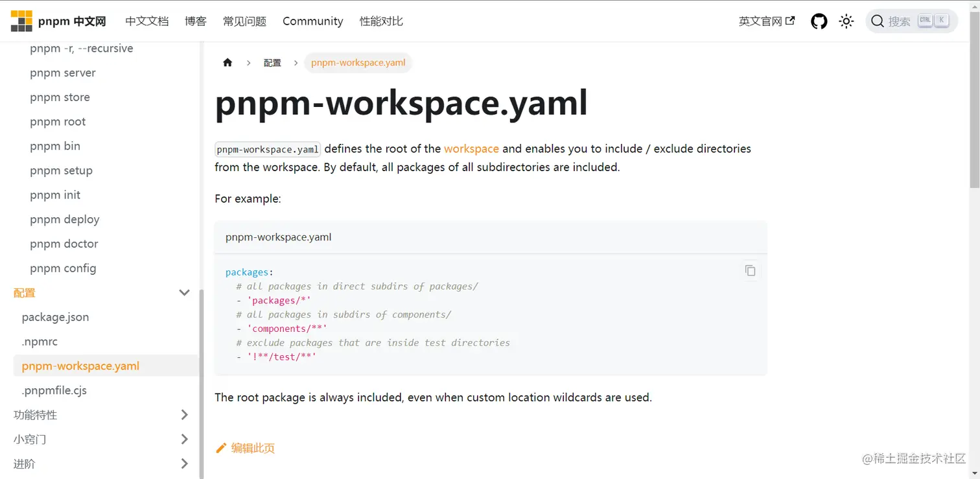Open the GitHub repository icon

[819, 21]
